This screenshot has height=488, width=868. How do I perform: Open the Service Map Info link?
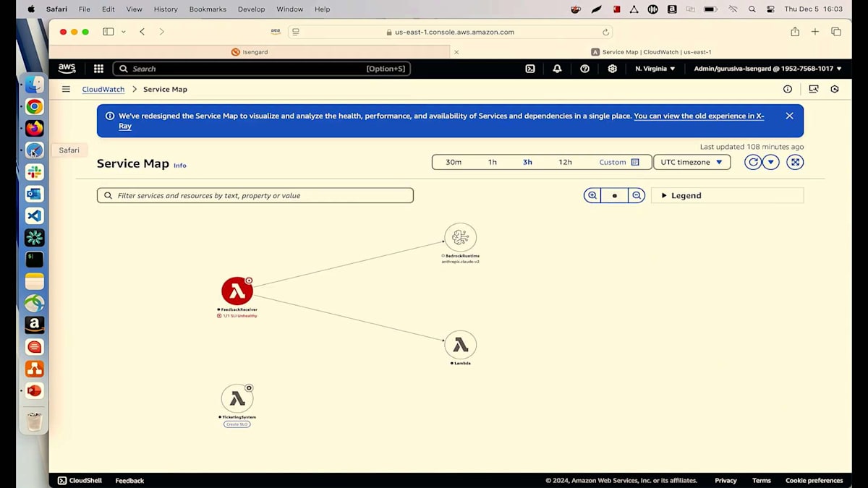tap(179, 166)
